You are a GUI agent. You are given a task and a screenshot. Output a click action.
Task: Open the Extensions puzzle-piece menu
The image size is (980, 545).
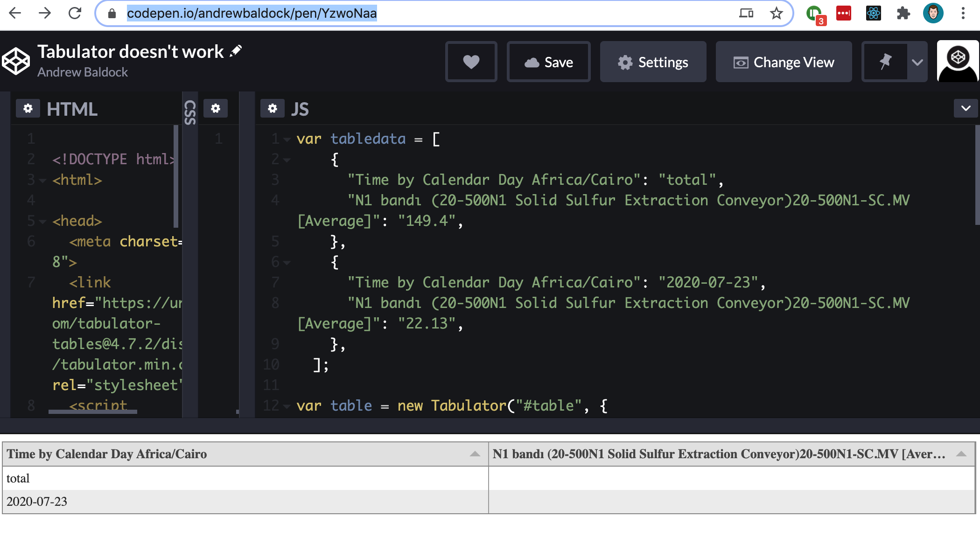pyautogui.click(x=903, y=13)
